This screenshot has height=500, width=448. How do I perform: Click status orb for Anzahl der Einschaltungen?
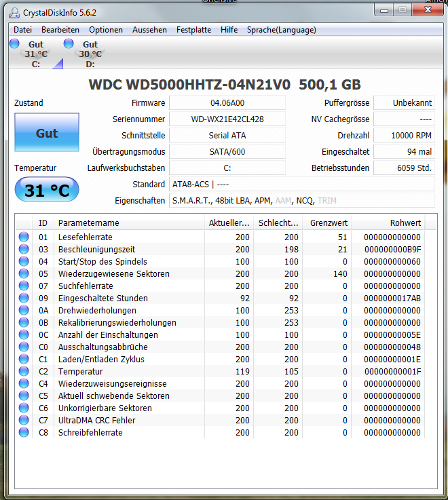[24, 334]
